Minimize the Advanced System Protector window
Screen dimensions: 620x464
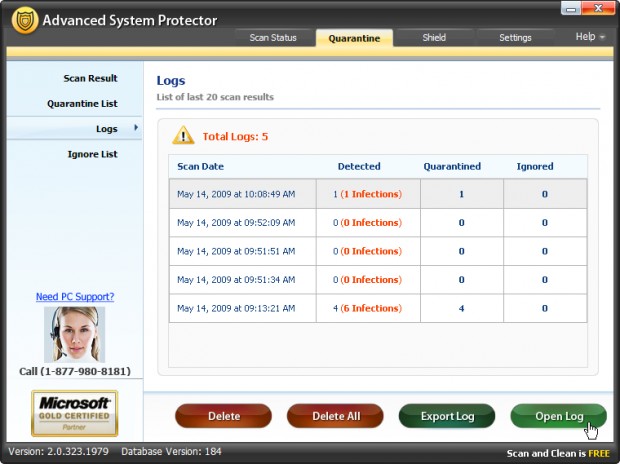(571, 9)
